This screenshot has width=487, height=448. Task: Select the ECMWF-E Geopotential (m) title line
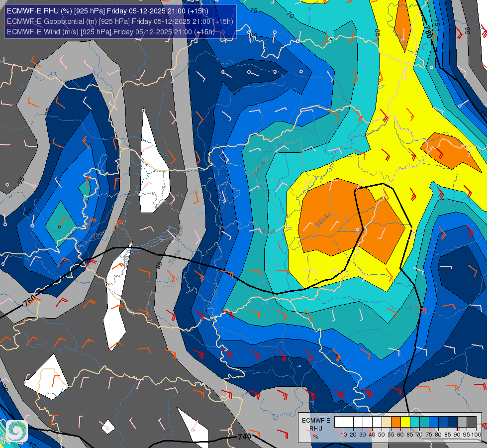pyautogui.click(x=120, y=21)
